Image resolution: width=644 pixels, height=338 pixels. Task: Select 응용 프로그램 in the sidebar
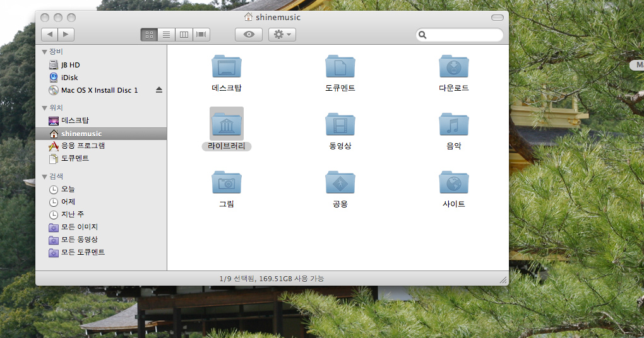click(x=83, y=146)
